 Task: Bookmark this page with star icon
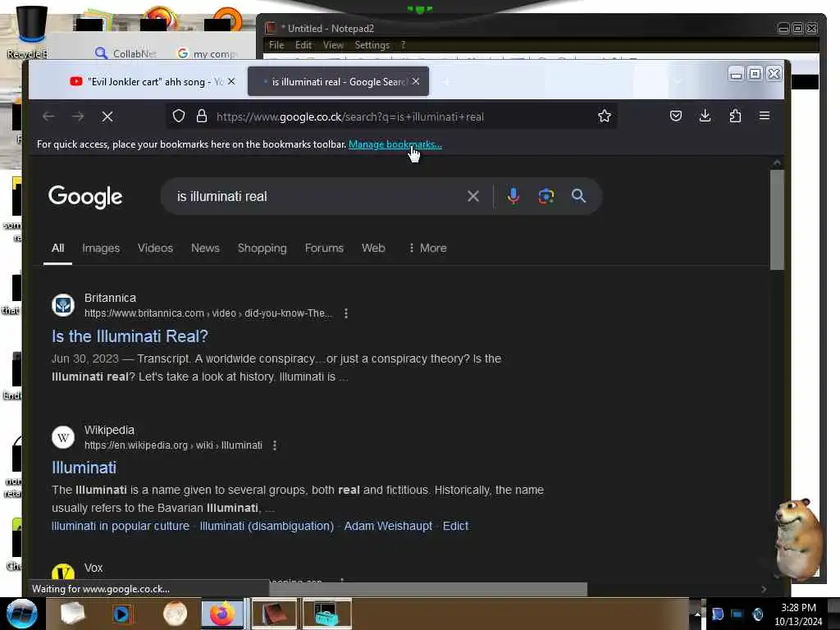coord(605,116)
